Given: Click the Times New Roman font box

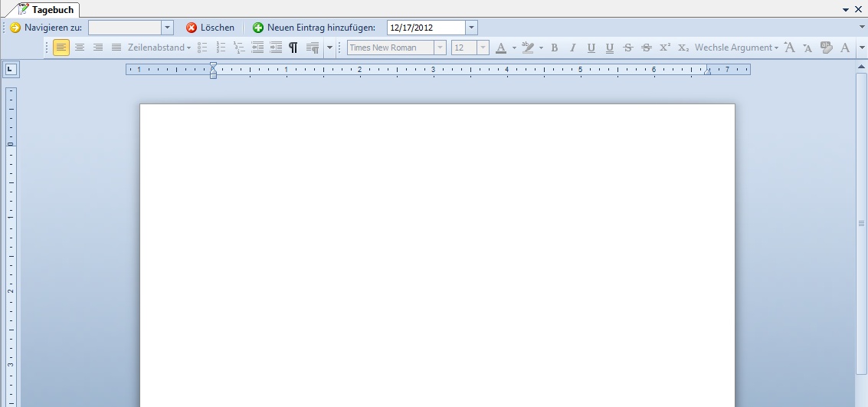Looking at the screenshot, I should 391,48.
